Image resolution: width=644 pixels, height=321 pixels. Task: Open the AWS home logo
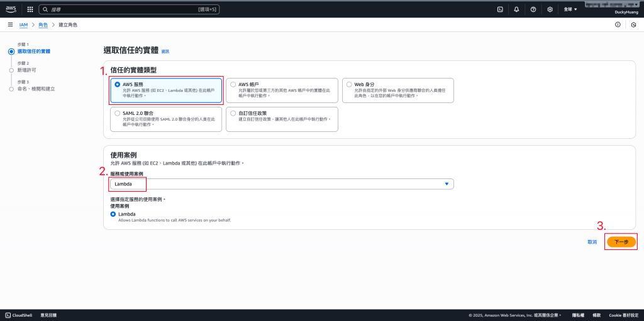coord(11,9)
